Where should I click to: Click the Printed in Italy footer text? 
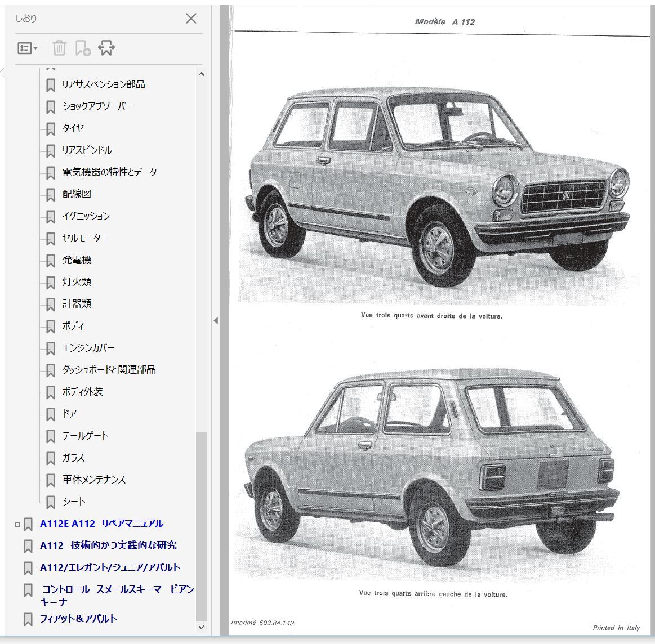pyautogui.click(x=616, y=628)
